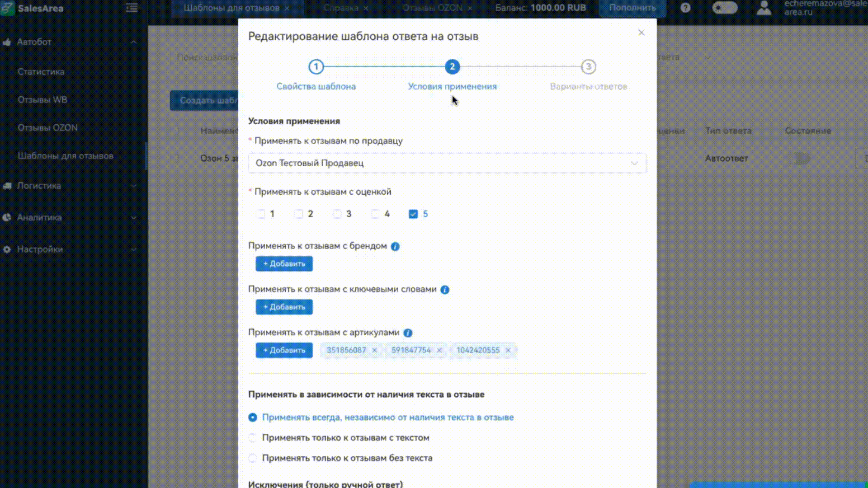Toggle the dark theme switch
868x488 pixels.
tap(725, 8)
